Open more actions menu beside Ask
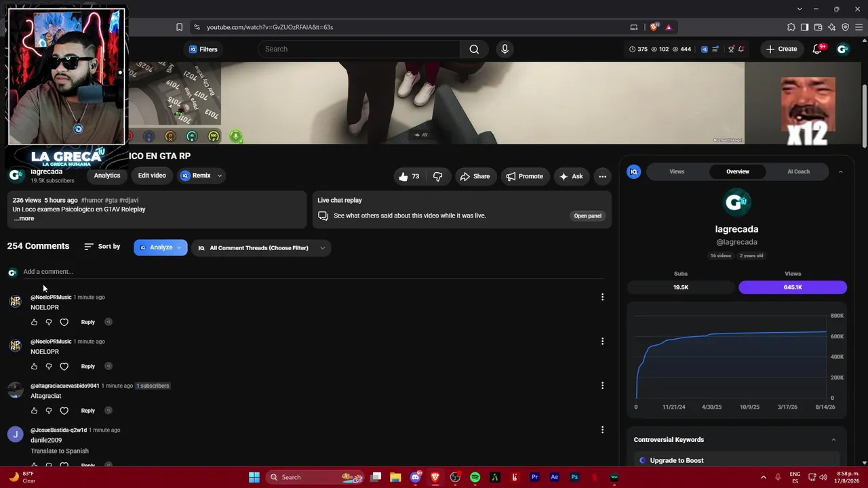868x488 pixels. click(602, 176)
